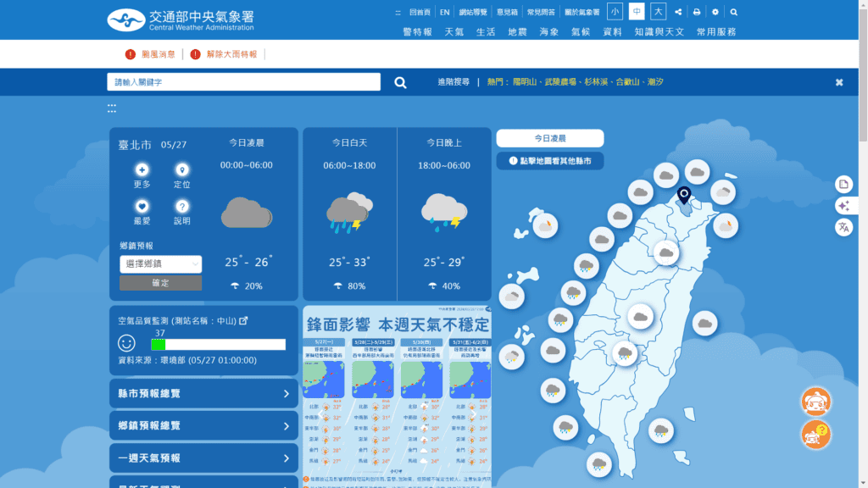
Task: Click the 點擊地圖看其他縣市 hint button
Action: click(549, 161)
